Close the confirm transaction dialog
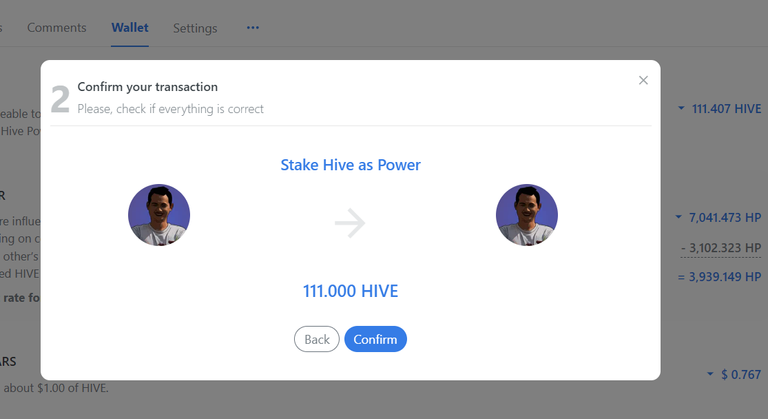This screenshot has height=419, width=768. 643,80
